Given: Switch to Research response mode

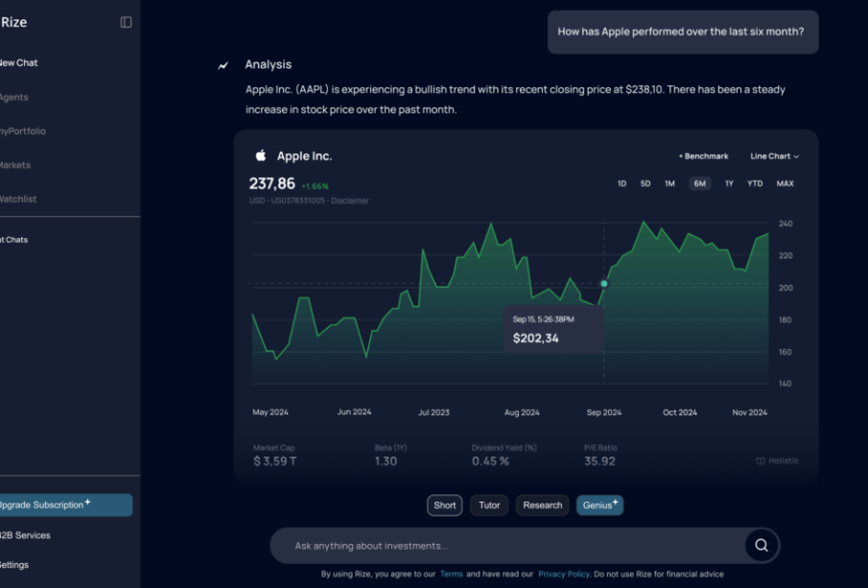Looking at the screenshot, I should [542, 506].
